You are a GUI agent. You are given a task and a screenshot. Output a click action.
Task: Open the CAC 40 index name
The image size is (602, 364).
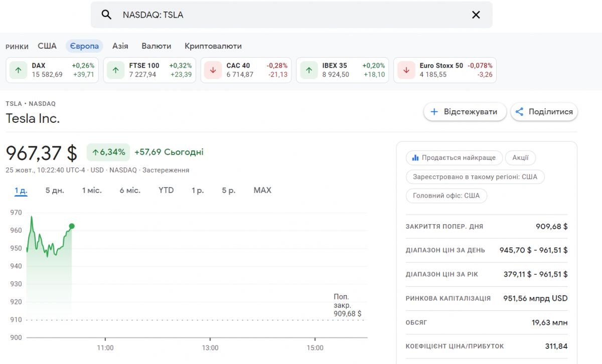[238, 66]
